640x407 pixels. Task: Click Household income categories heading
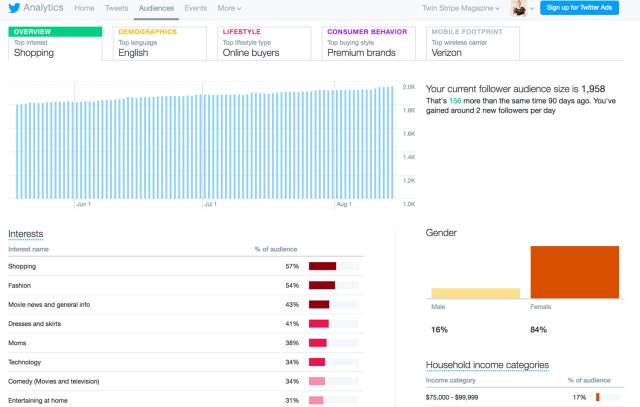pos(487,365)
